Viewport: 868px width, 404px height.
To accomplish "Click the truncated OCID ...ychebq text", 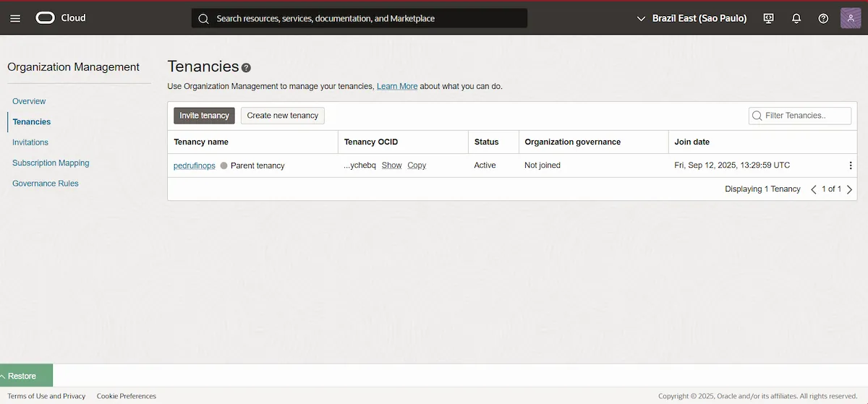I will [360, 166].
